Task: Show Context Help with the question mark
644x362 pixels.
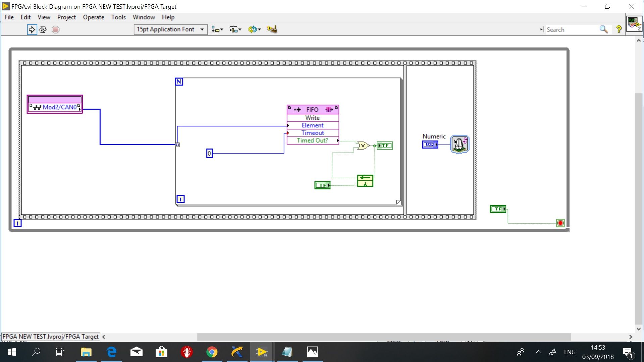Action: 619,29
